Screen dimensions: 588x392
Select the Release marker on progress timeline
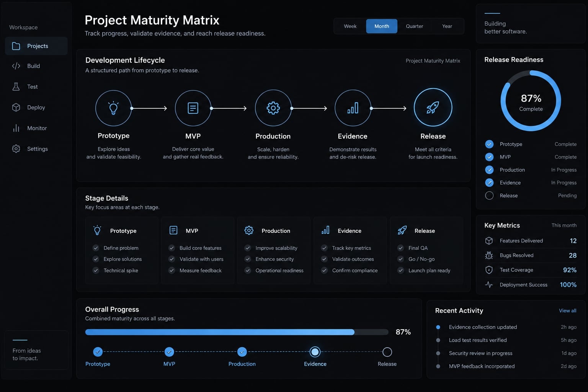tap(387, 352)
